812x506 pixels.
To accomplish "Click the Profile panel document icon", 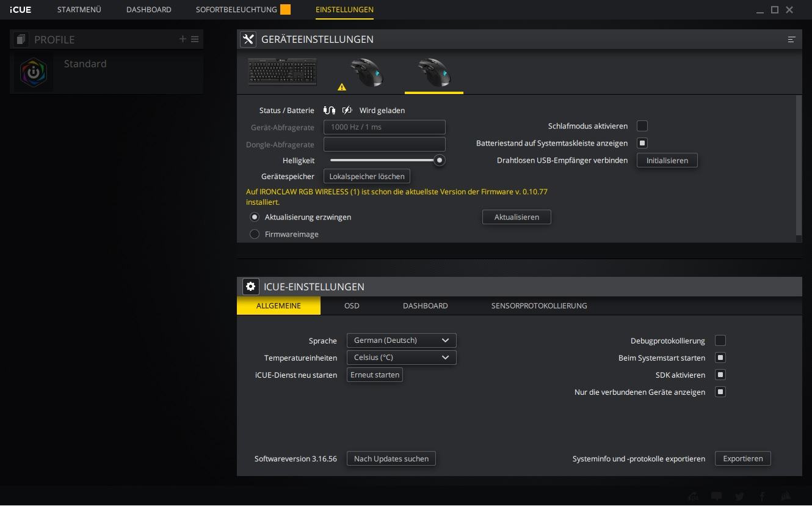I will click(21, 39).
